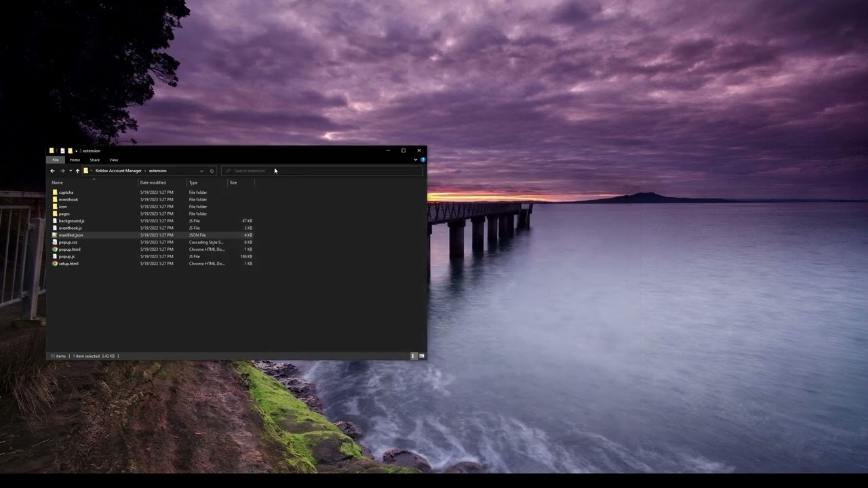The height and width of the screenshot is (488, 868).
Task: Open the Share ribbon tab
Action: (x=94, y=160)
